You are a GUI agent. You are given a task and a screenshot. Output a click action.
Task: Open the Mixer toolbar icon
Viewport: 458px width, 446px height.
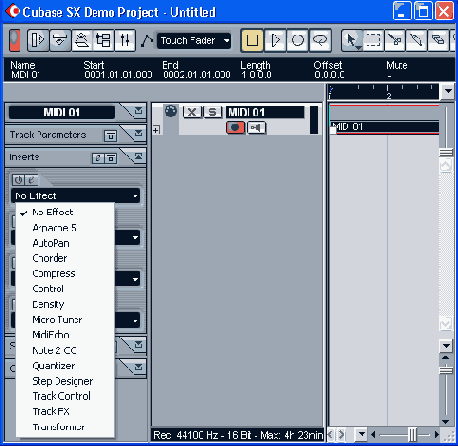pyautogui.click(x=125, y=40)
